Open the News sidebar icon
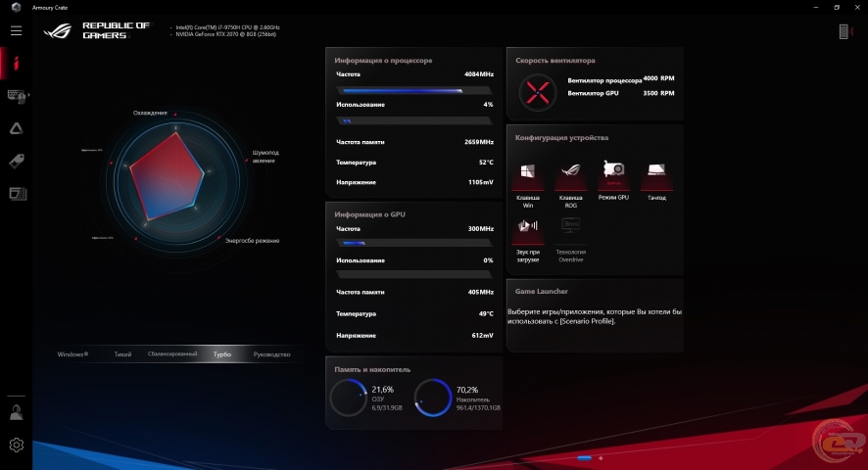This screenshot has height=470, width=868. tap(18, 194)
